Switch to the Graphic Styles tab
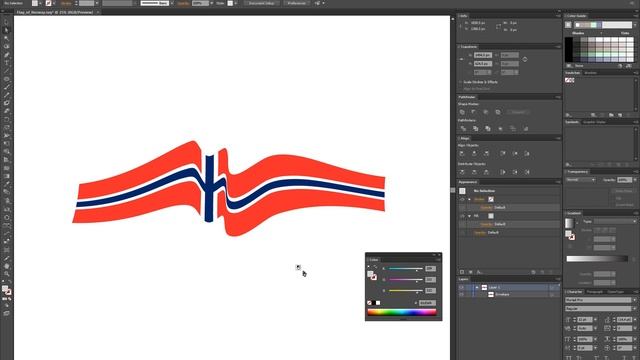The width and height of the screenshot is (640, 360). click(x=595, y=122)
